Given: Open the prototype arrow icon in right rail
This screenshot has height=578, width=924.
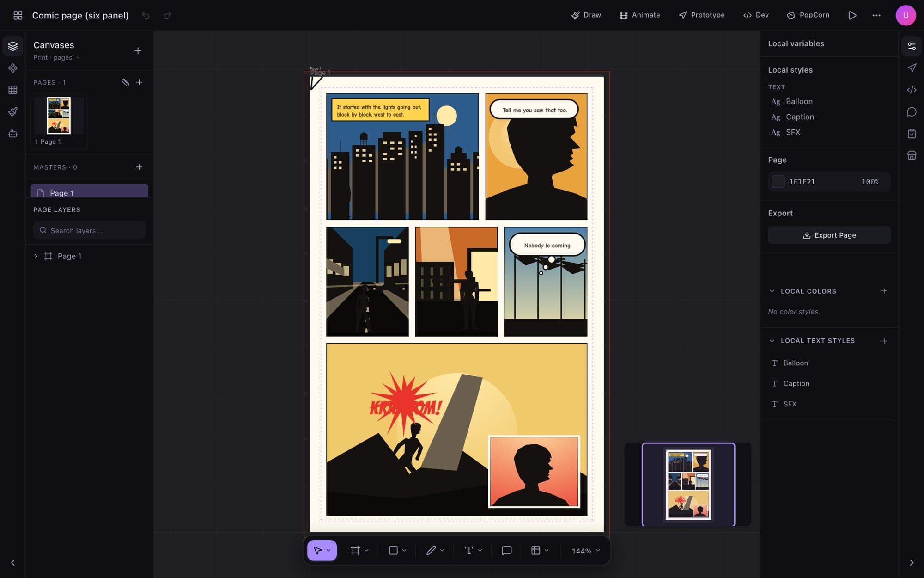Looking at the screenshot, I should (912, 68).
